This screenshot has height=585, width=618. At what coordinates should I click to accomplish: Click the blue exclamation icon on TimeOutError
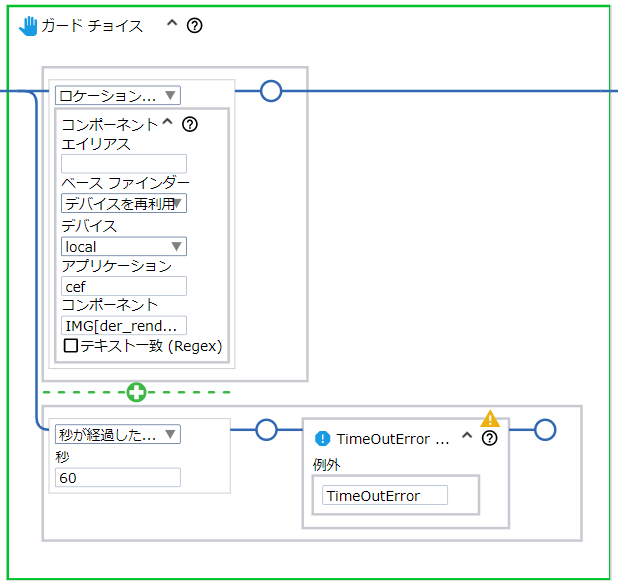click(x=322, y=439)
